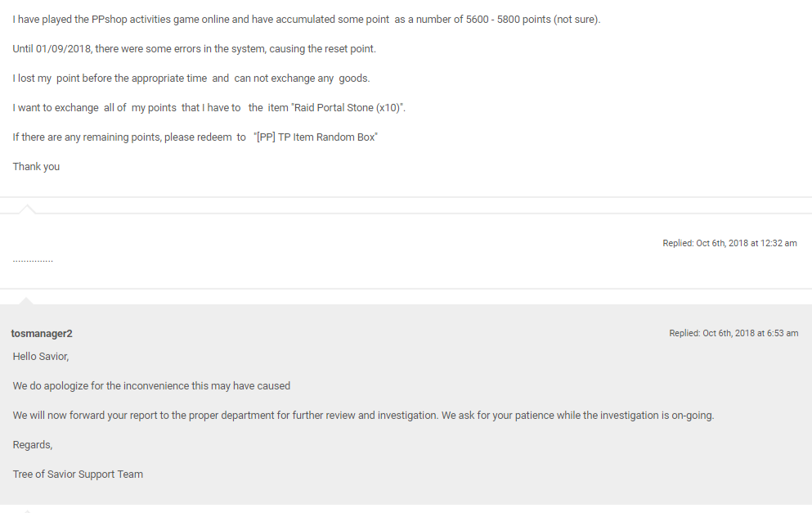Click the "Tree of Savior Support Team" signature
The width and height of the screenshot is (812, 513).
(x=78, y=475)
